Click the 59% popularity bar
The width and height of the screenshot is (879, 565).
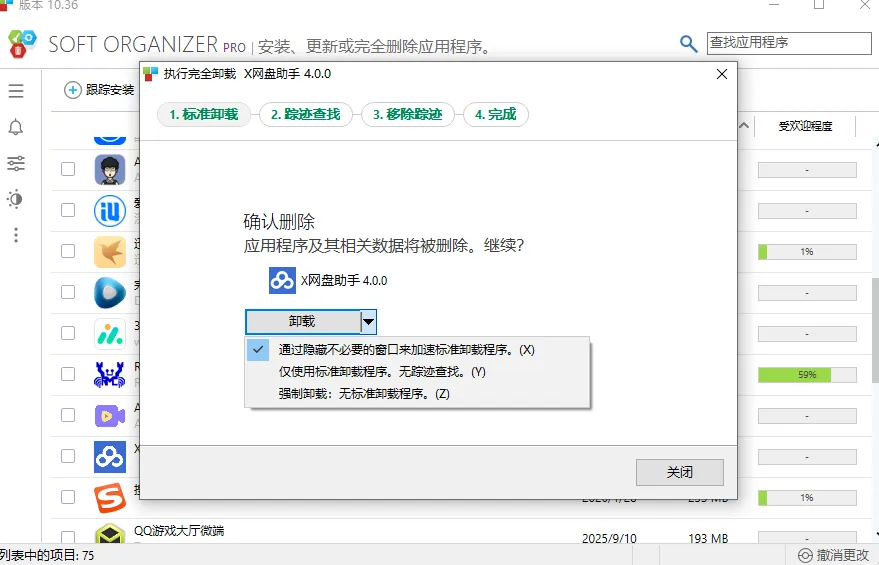pos(807,374)
